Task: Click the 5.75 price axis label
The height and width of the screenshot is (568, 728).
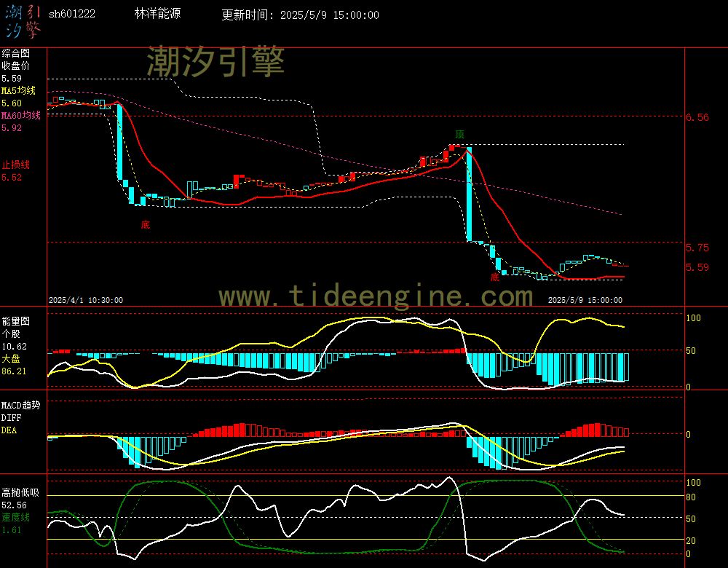Action: click(697, 248)
